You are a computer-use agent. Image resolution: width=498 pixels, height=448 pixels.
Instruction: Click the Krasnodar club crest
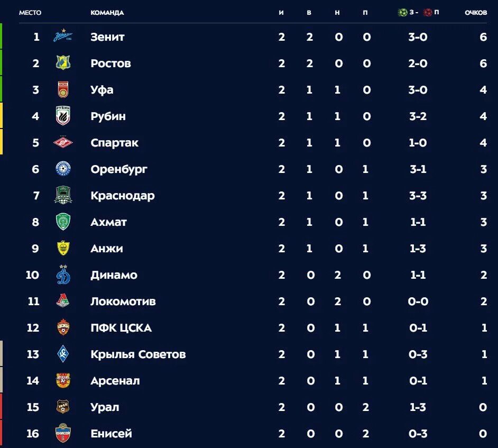(63, 195)
